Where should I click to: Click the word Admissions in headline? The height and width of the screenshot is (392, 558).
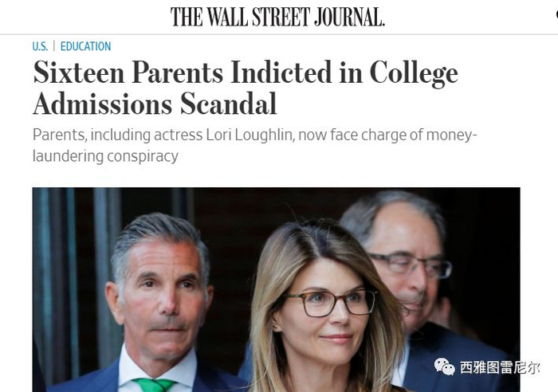click(103, 104)
